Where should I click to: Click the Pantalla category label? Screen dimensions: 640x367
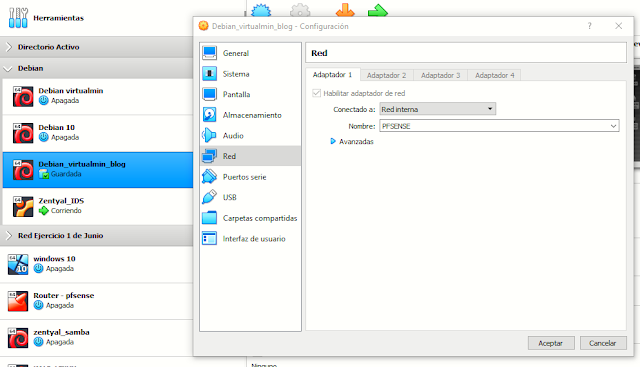tap(236, 94)
